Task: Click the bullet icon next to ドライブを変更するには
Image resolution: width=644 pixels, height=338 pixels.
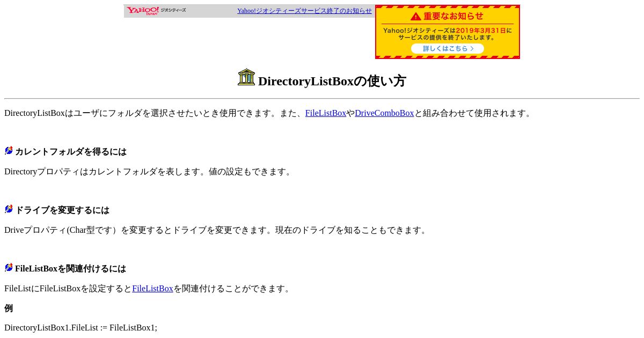Action: point(9,209)
